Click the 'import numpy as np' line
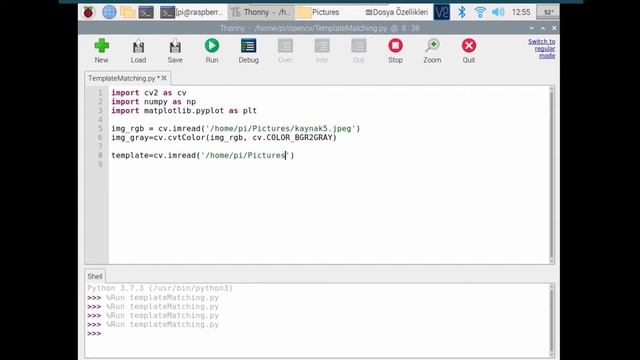This screenshot has width=640, height=360. point(153,102)
